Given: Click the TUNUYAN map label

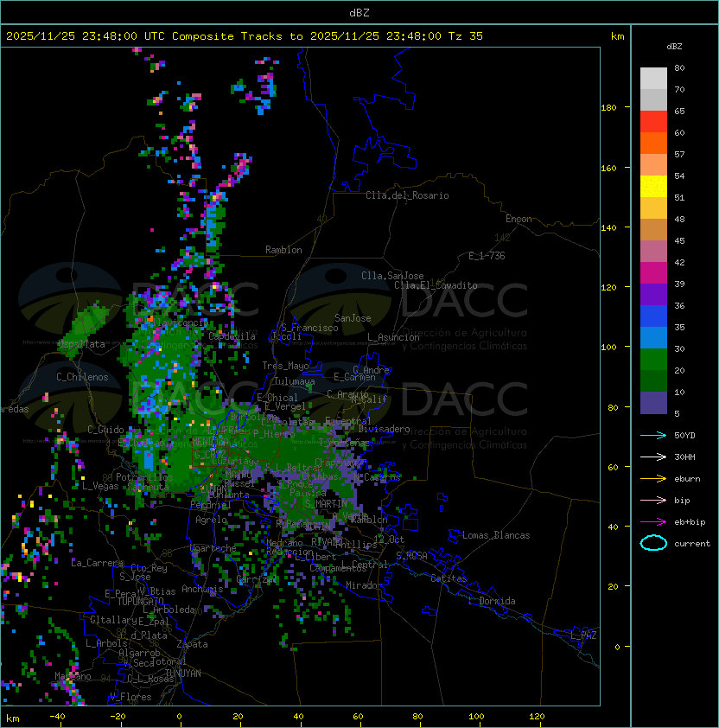Looking at the screenshot, I should (x=183, y=673).
